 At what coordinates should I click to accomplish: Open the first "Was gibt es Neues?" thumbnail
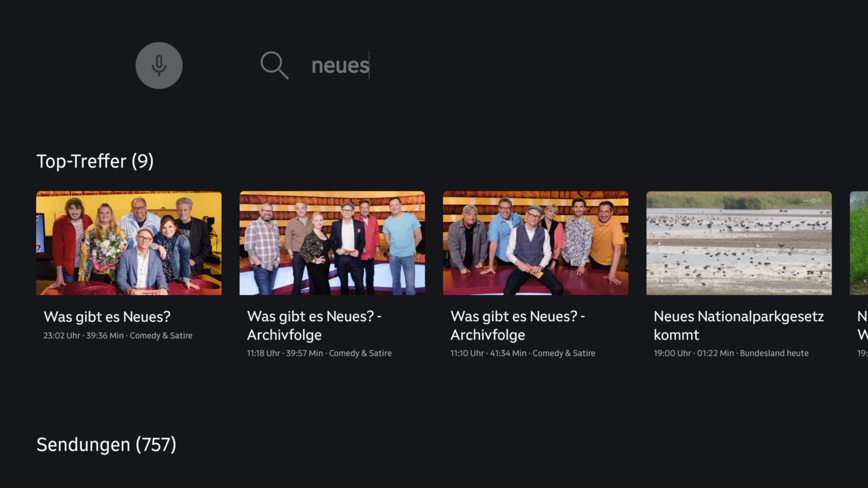point(129,243)
